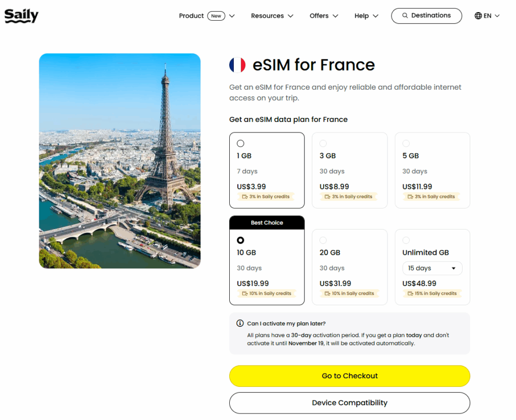516x420 pixels.
Task: Click the Saily logo
Action: (x=21, y=16)
